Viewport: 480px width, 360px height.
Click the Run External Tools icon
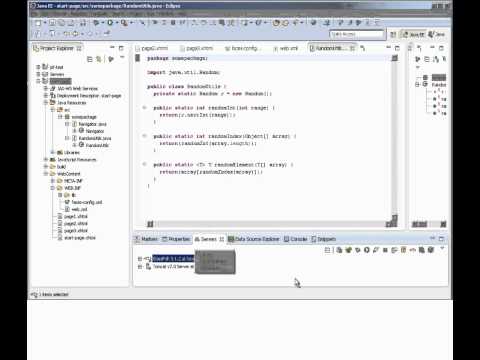point(124,23)
